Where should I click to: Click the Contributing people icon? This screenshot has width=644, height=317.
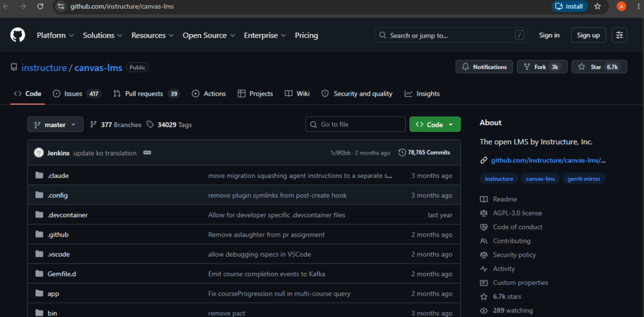pos(484,241)
